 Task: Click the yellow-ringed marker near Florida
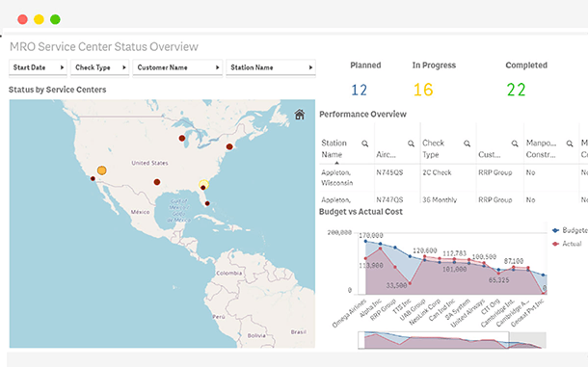[x=203, y=184]
